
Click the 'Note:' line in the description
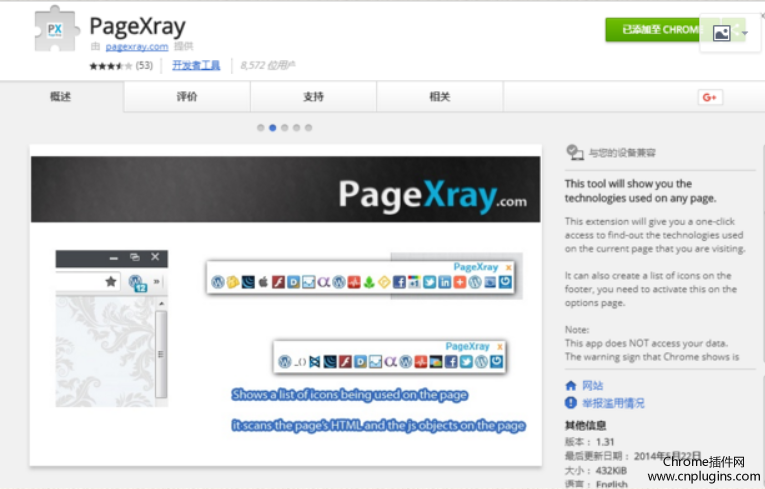(577, 329)
